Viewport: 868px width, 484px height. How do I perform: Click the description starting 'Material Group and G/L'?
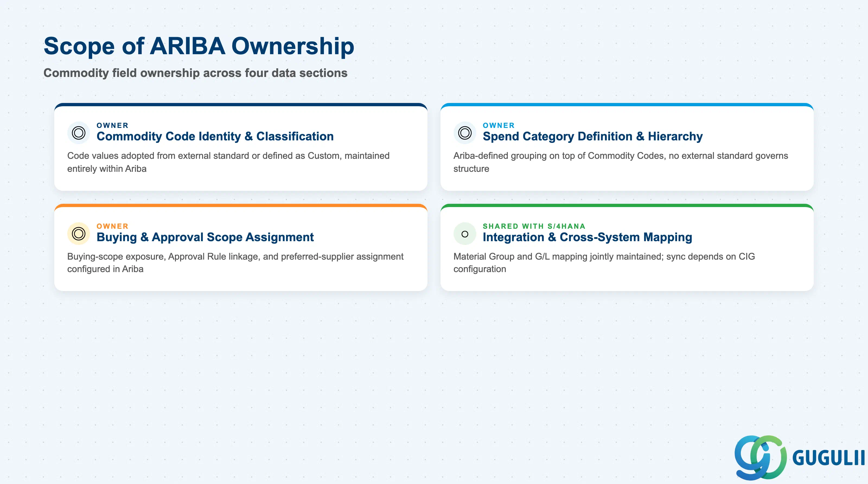click(604, 263)
